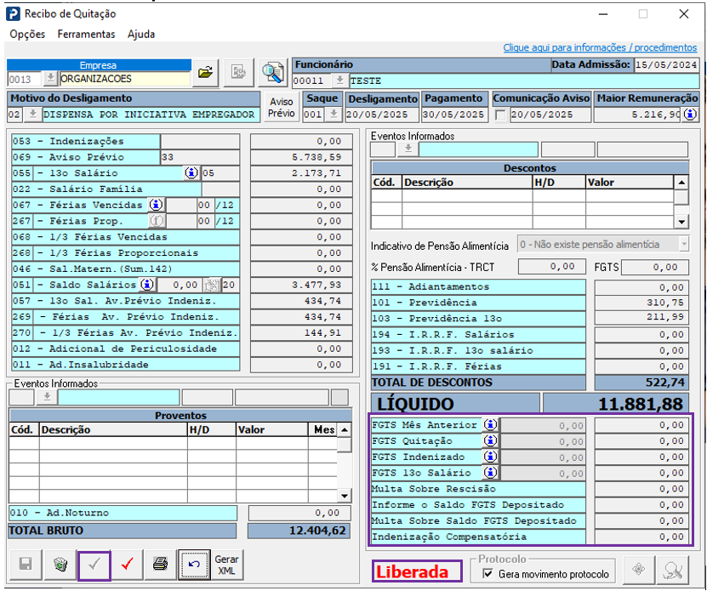708x592 pixels.
Task: Show info for FGTS Quitação
Action: click(x=490, y=441)
